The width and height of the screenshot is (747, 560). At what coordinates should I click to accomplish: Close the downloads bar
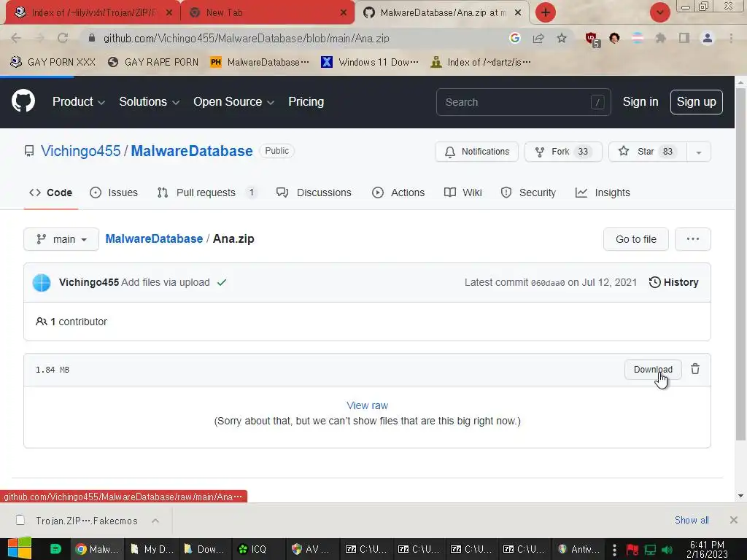[x=734, y=520]
